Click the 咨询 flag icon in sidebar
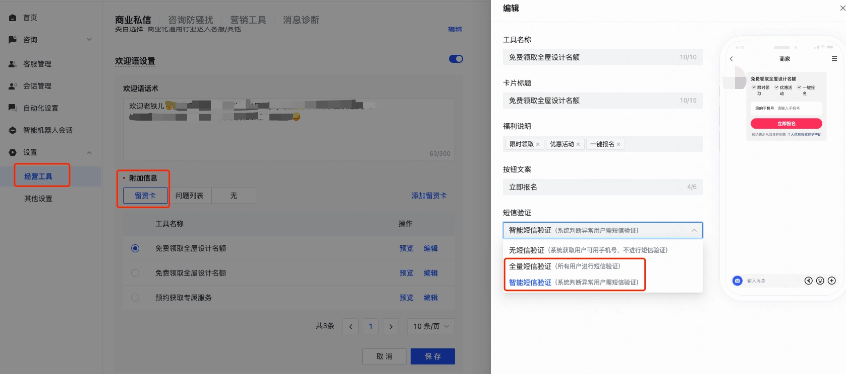855x374 pixels. pos(13,40)
